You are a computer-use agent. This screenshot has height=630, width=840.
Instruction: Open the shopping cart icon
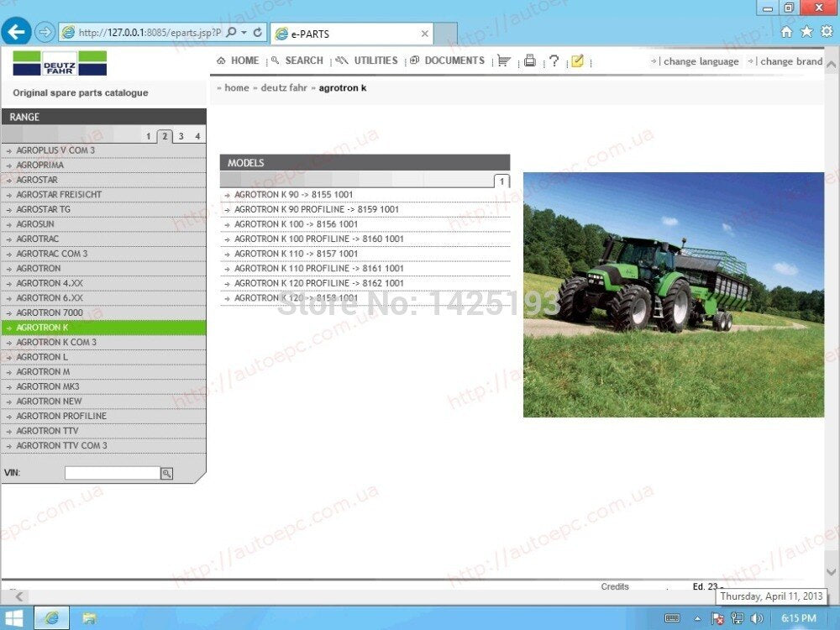[503, 60]
